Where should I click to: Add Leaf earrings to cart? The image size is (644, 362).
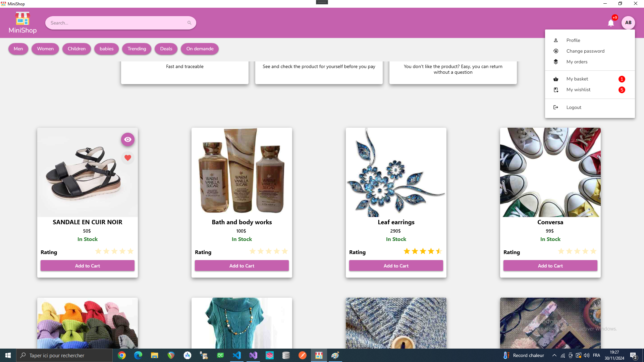(x=396, y=265)
